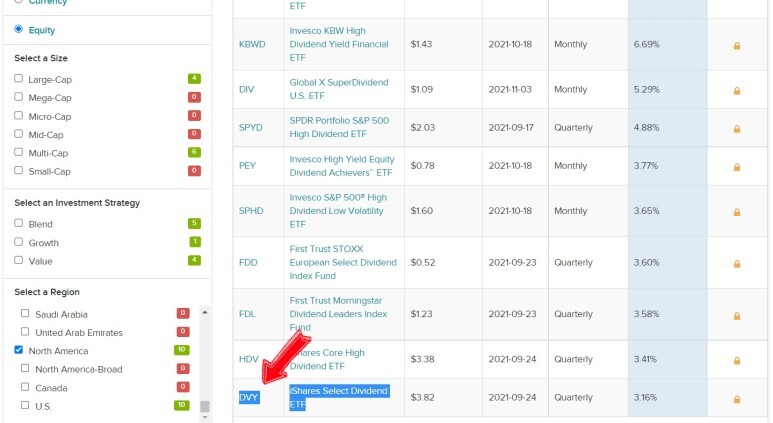Check the Mid-Cap size checkbox
The image size is (773, 423).
19,134
